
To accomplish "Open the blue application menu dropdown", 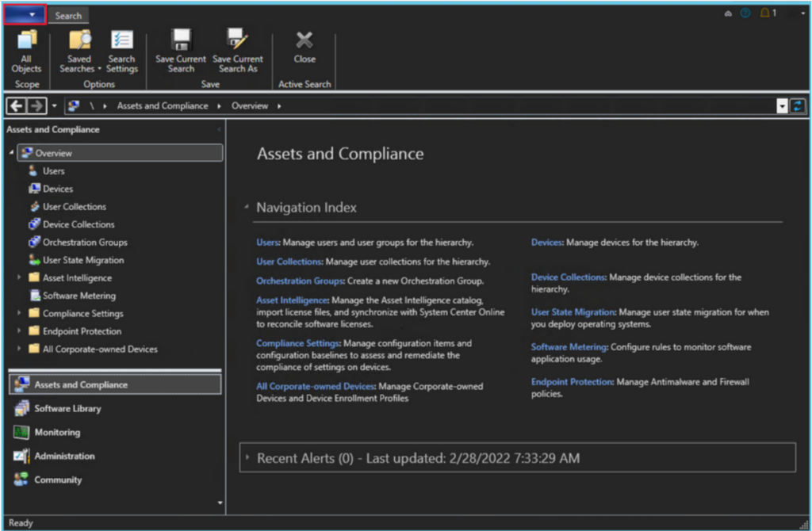I will [25, 14].
